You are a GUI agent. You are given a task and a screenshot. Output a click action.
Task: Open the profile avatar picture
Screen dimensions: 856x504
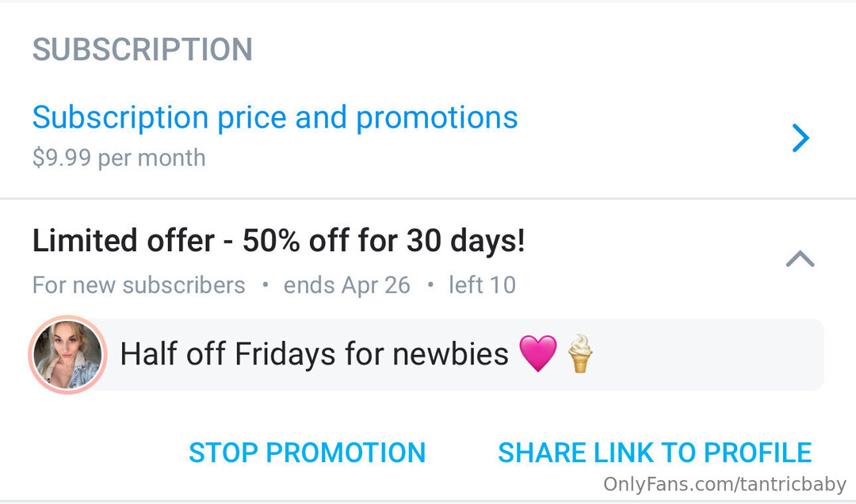click(x=67, y=354)
